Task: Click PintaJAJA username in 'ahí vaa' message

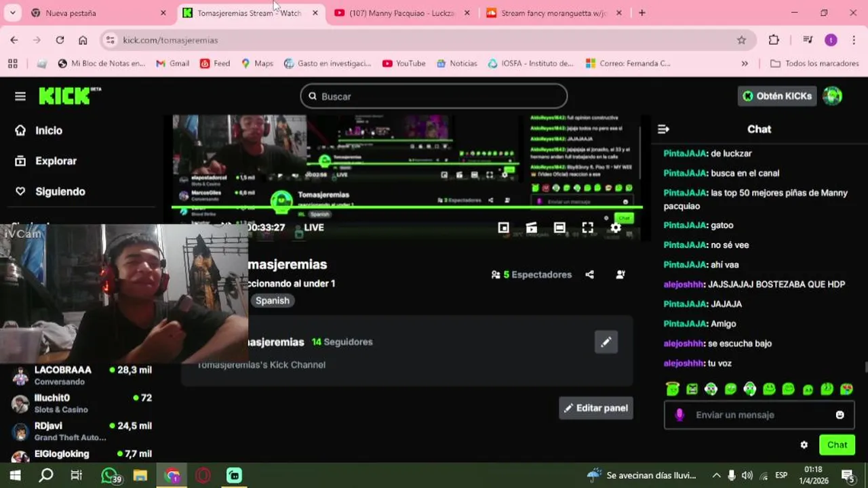Action: click(685, 265)
